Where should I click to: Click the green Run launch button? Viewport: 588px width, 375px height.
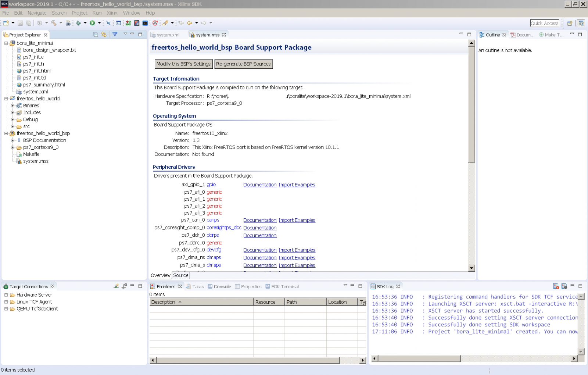(x=92, y=23)
